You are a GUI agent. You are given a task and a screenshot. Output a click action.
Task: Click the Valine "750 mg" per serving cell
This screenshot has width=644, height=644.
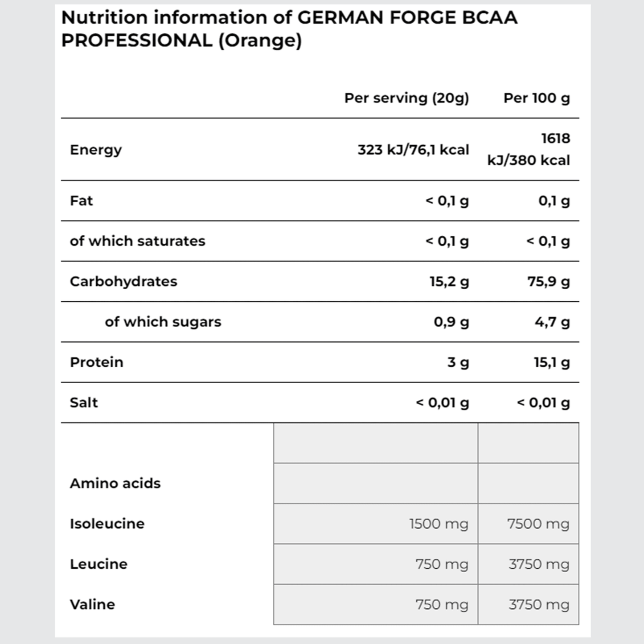(x=442, y=605)
